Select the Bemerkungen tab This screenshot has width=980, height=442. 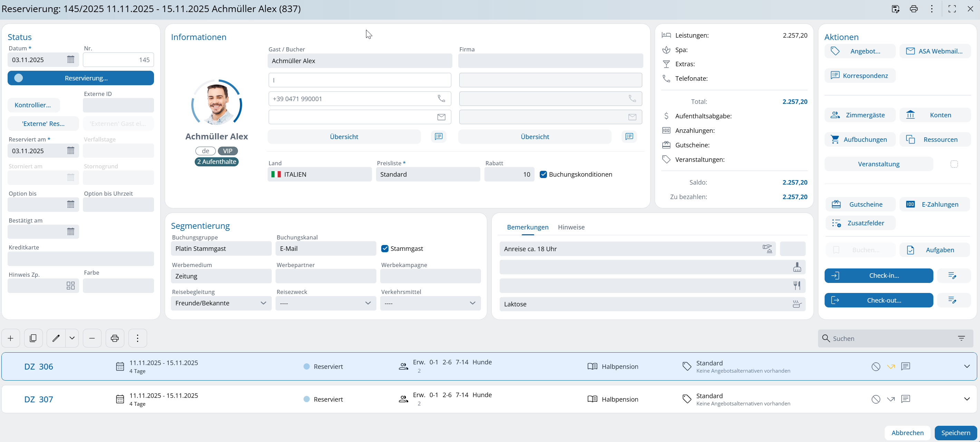pyautogui.click(x=527, y=227)
